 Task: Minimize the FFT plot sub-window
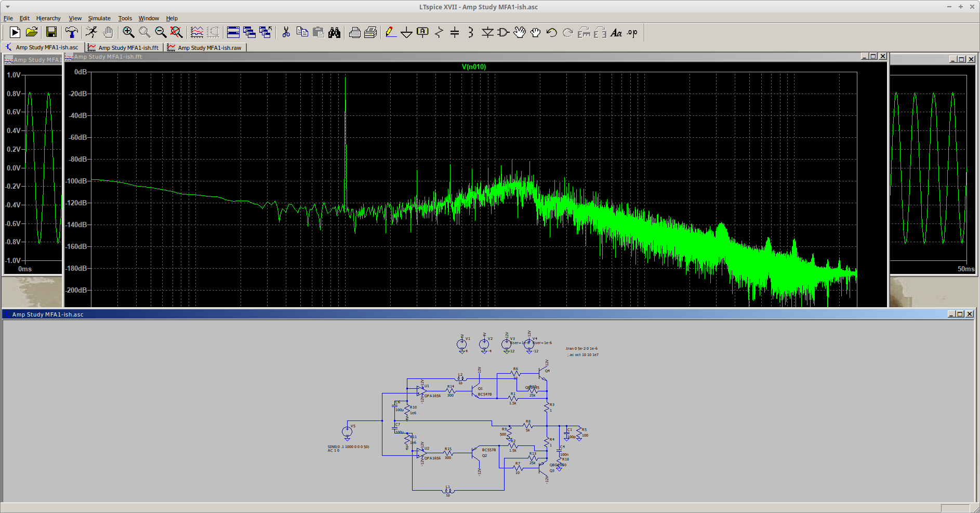click(x=865, y=56)
